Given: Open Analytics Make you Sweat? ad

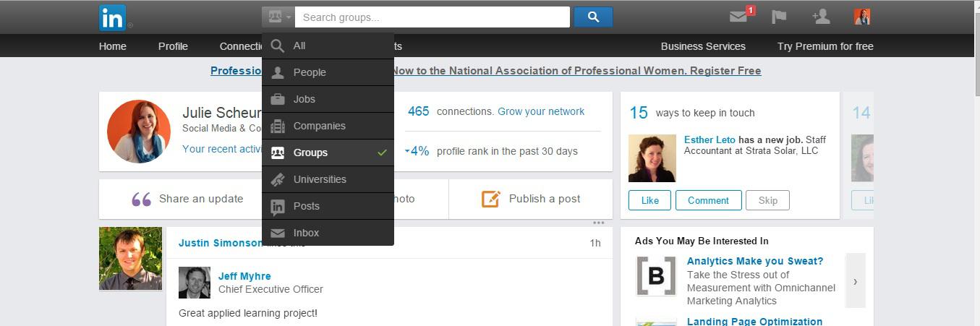Looking at the screenshot, I should pos(755,261).
